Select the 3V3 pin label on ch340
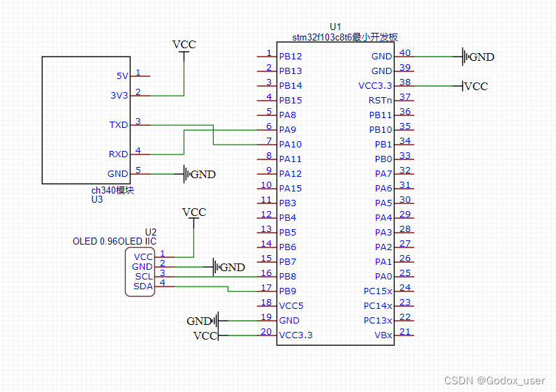The width and height of the screenshot is (556, 392). [x=119, y=96]
